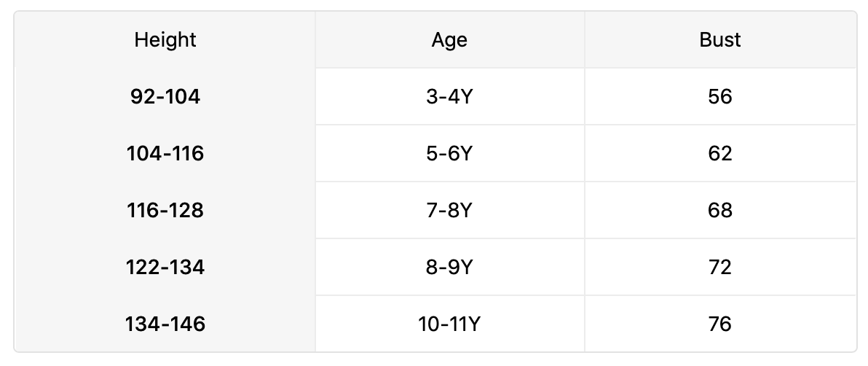Screen dimensions: 868x366
Task: Select the 92-104 height cell
Action: pyautogui.click(x=165, y=97)
